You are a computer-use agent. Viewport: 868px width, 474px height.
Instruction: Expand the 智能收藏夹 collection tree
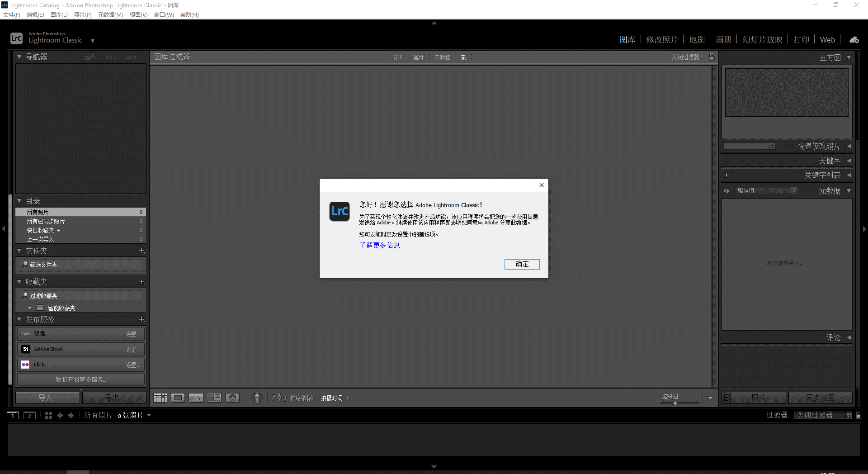30,308
